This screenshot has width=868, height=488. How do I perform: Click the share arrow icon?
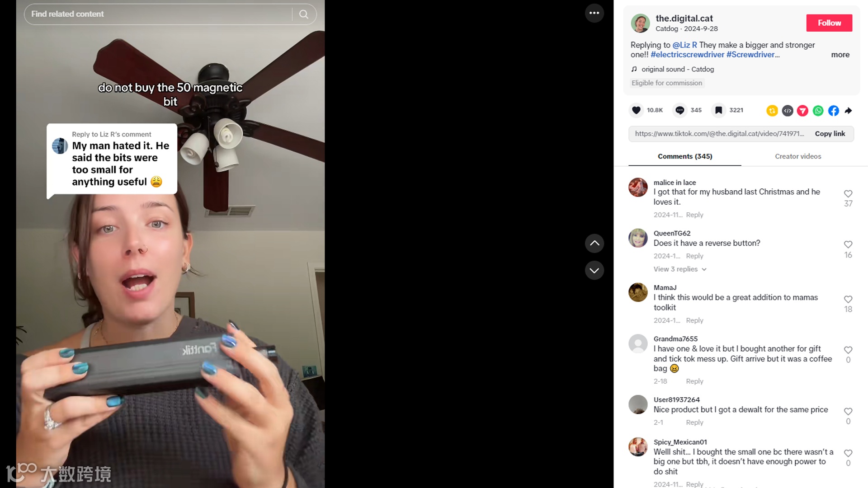coord(849,111)
